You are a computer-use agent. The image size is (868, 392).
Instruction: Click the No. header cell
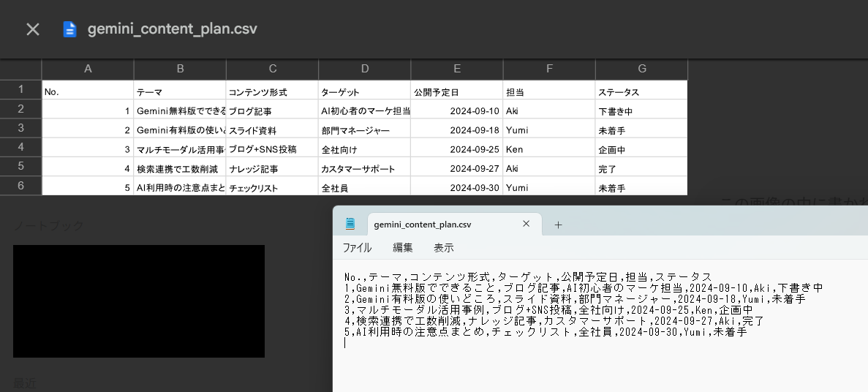[x=88, y=90]
